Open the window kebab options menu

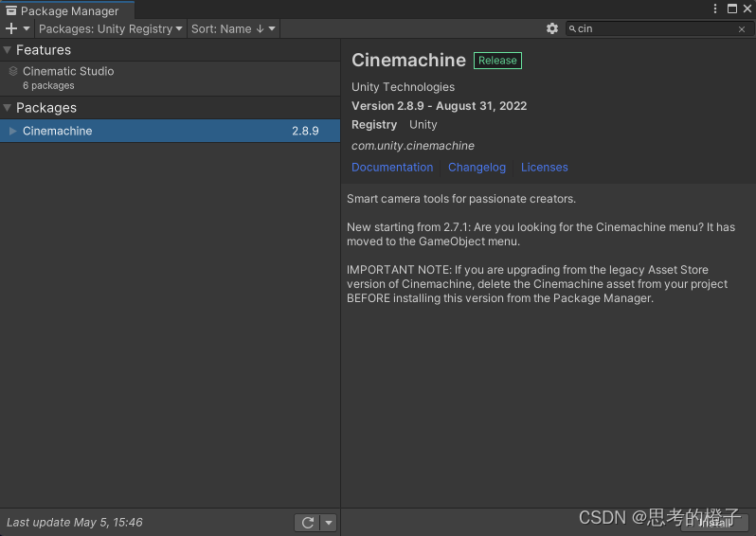pos(715,9)
